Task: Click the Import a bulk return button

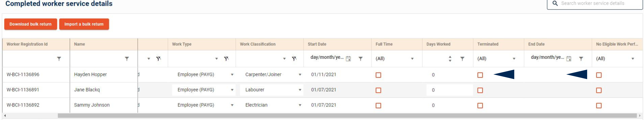Action: click(84, 24)
